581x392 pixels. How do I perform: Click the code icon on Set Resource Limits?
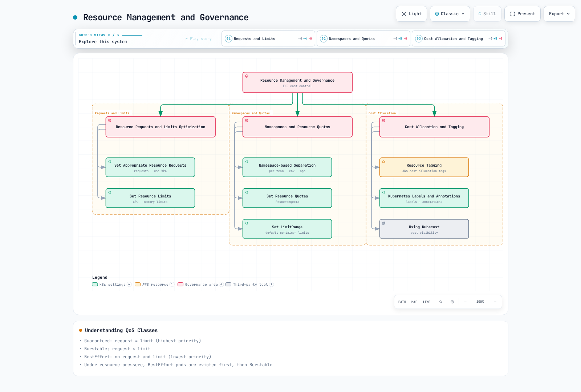pyautogui.click(x=110, y=192)
